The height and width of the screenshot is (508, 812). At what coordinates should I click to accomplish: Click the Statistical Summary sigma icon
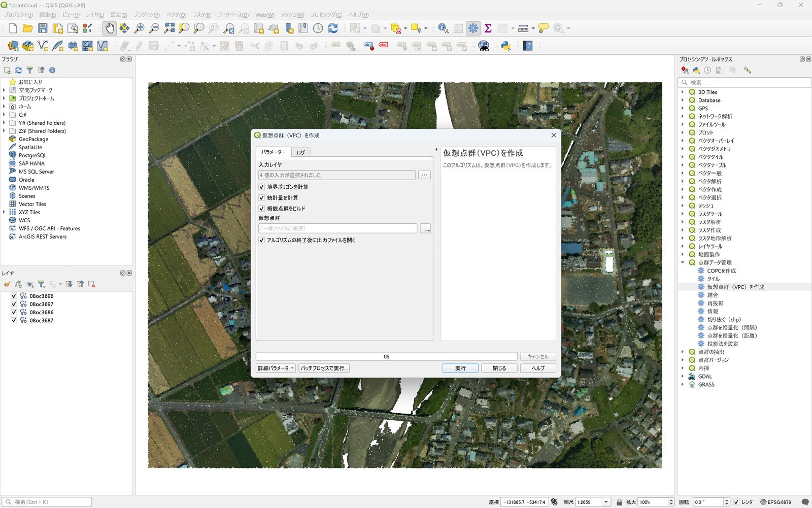[488, 28]
